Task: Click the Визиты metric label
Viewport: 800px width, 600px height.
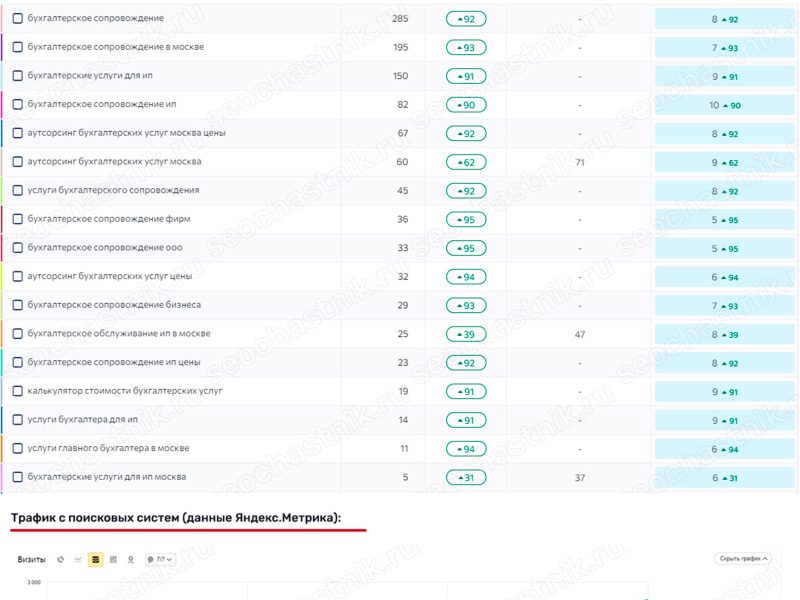Action: tap(31, 560)
